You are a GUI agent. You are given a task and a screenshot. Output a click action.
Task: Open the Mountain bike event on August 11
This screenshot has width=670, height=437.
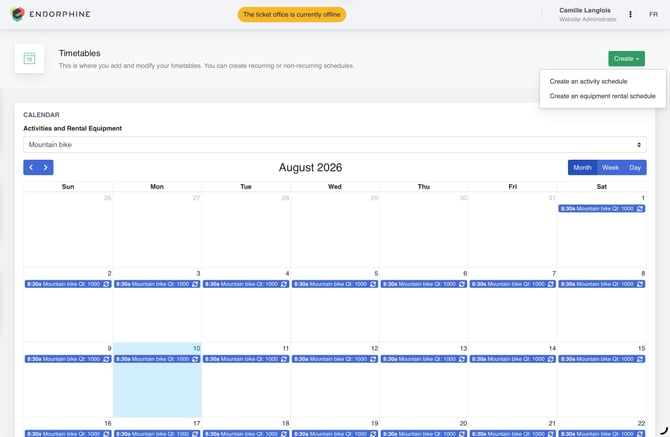(246, 359)
